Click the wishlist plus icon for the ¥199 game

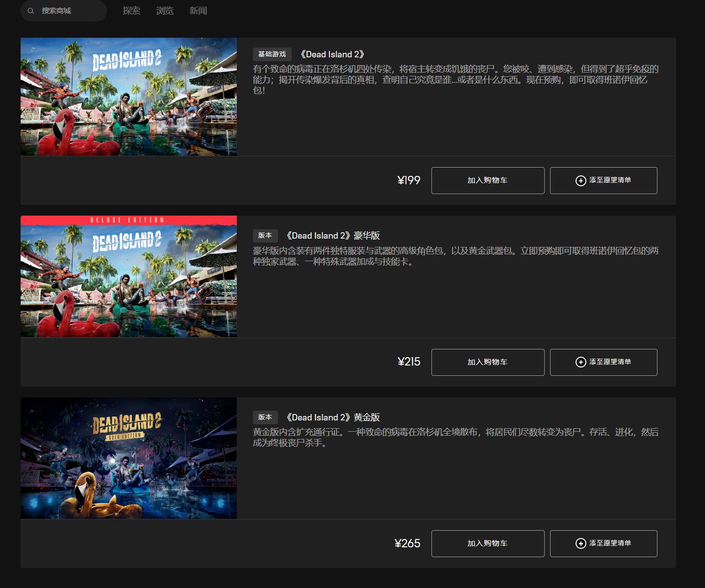click(x=580, y=181)
